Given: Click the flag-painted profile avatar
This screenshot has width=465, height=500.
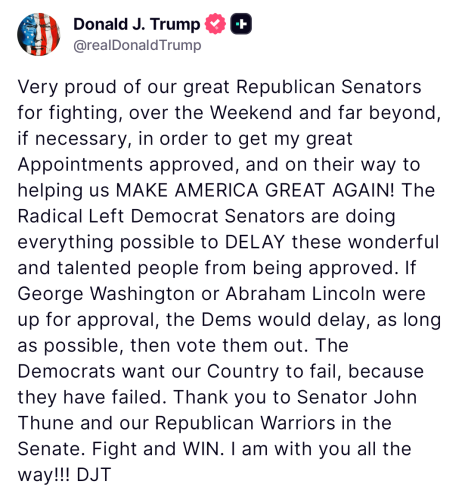Looking at the screenshot, I should pos(39,34).
